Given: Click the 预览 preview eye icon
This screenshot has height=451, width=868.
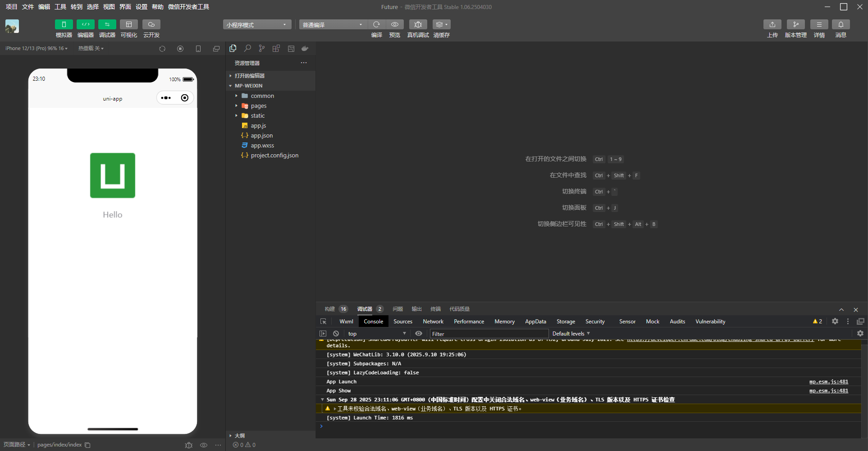Looking at the screenshot, I should tap(395, 24).
